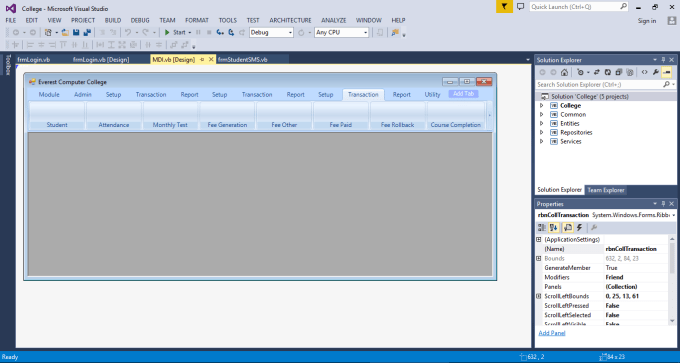Open the Any CPU platform dropdown
Image resolution: width=680 pixels, height=363 pixels.
point(366,33)
